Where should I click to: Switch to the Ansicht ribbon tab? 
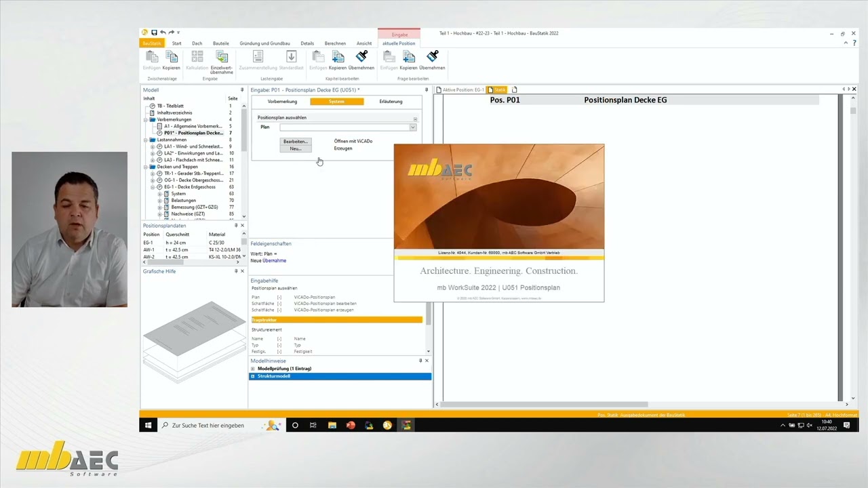click(x=364, y=43)
